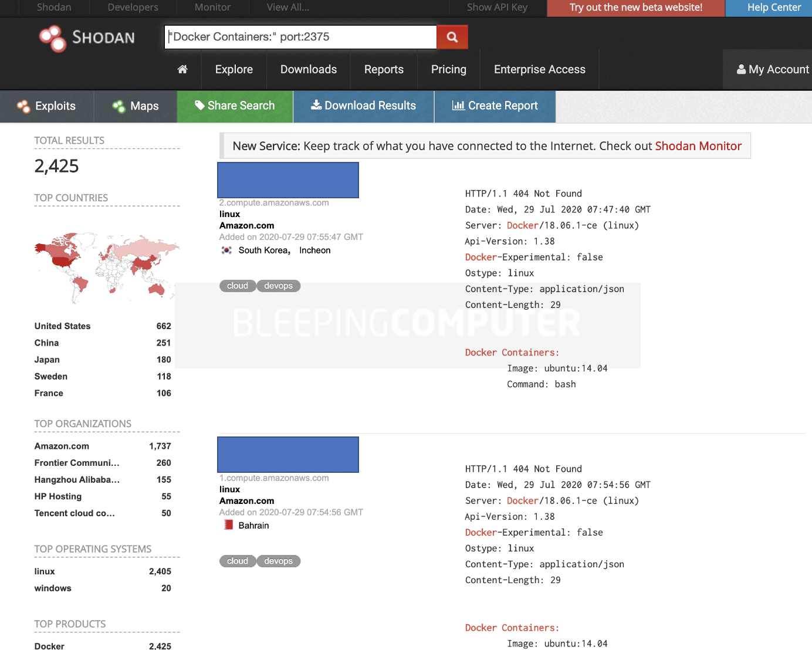Image resolution: width=812 pixels, height=650 pixels.
Task: Follow the Shodan Monitor link
Action: [x=698, y=146]
